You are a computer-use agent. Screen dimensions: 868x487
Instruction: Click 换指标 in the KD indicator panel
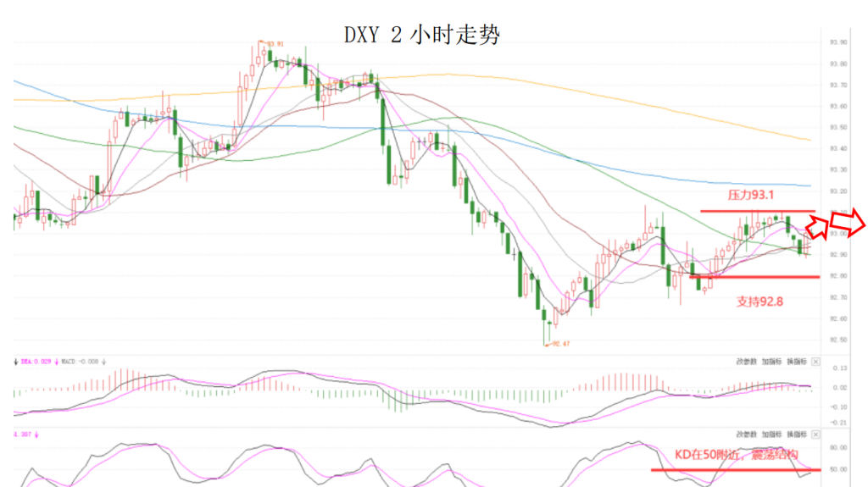797,434
